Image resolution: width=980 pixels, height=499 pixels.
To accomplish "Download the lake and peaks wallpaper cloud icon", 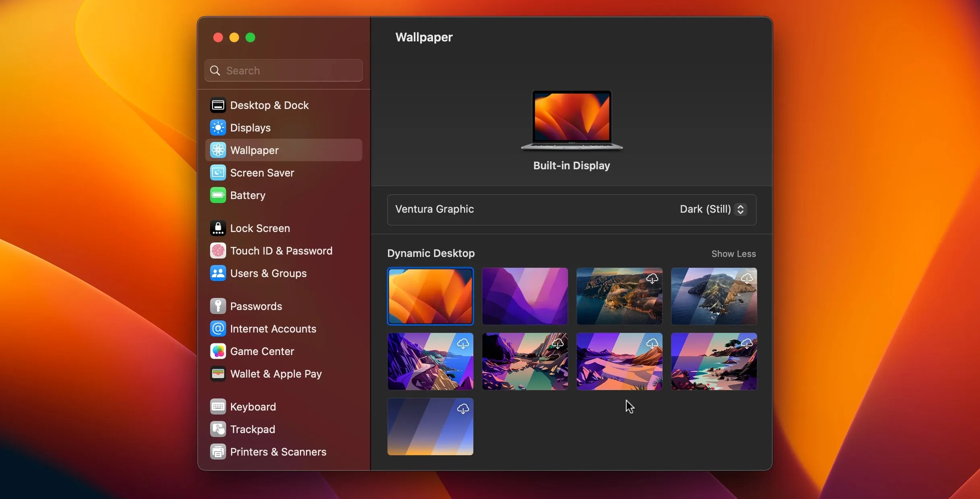I will (557, 343).
